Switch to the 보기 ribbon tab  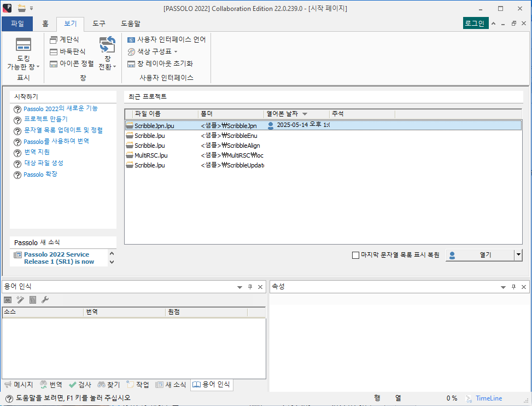[x=71, y=24]
